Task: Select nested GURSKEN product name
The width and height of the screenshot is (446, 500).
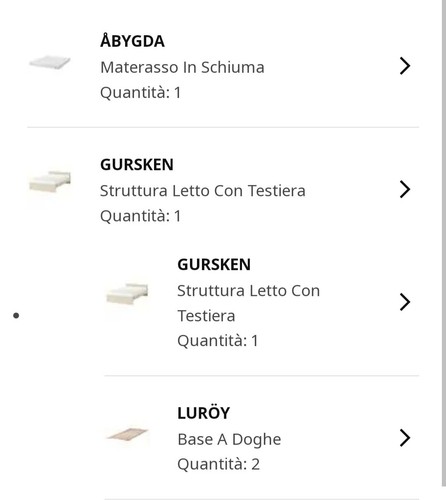Action: (x=214, y=265)
